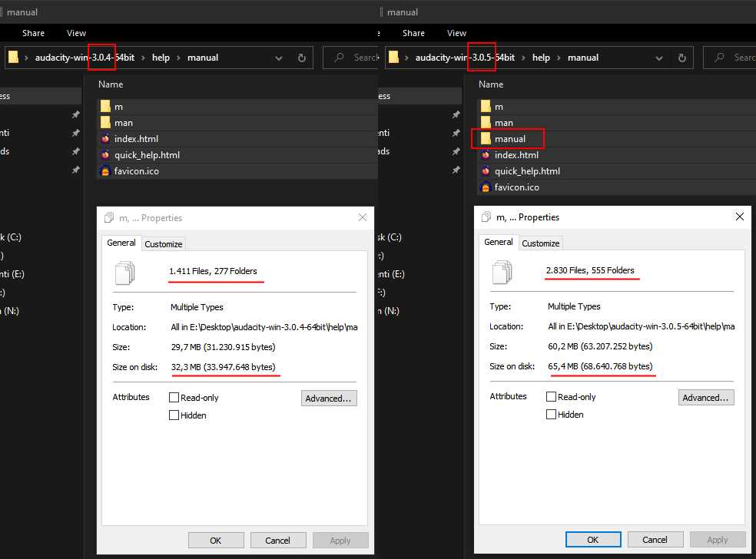
Task: Select the 'favicon.ico' file name in the 3.0.4 window
Action: (137, 171)
